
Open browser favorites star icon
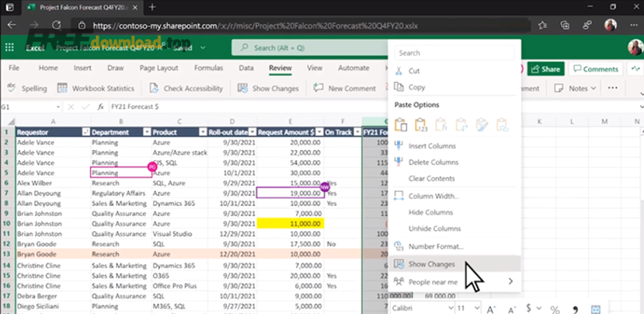tap(542, 26)
